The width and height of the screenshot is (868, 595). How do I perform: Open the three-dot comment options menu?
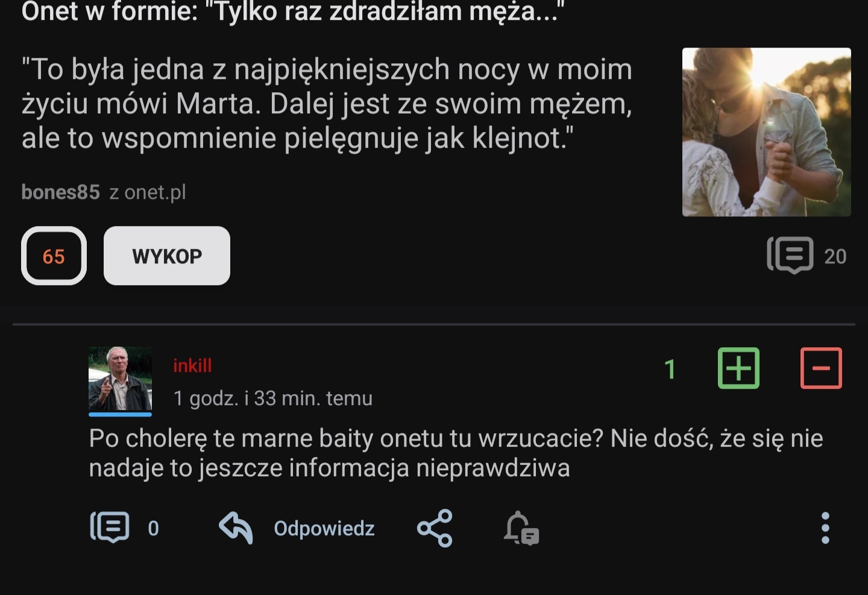[x=825, y=528]
